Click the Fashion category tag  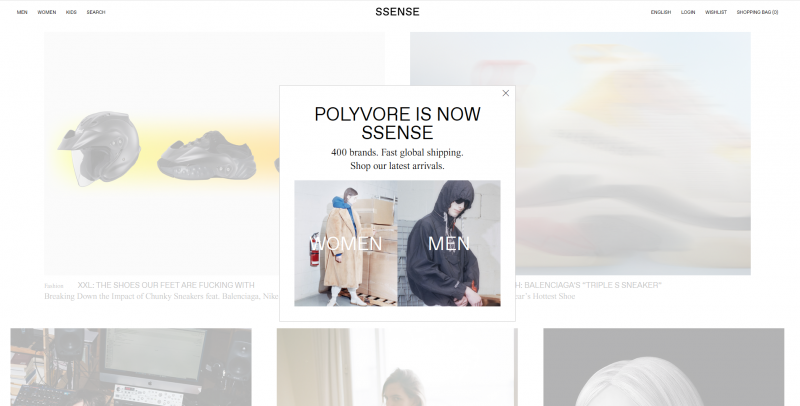[x=54, y=286]
